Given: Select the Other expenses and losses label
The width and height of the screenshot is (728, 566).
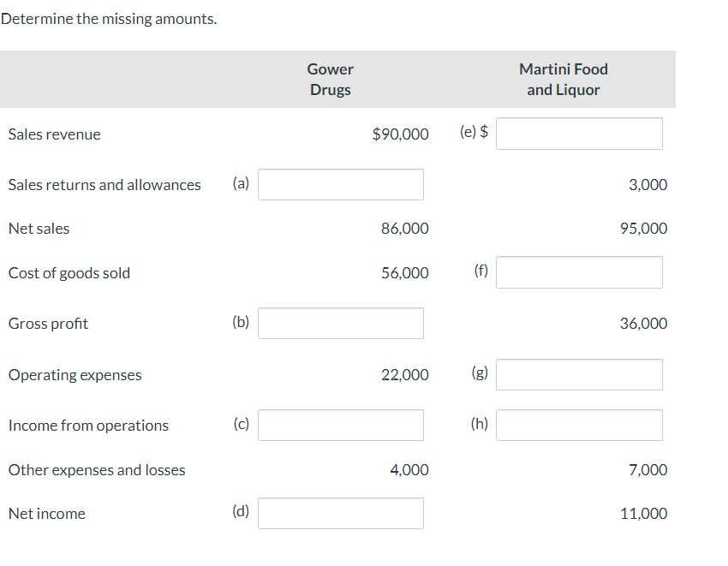Looking at the screenshot, I should (x=96, y=469).
